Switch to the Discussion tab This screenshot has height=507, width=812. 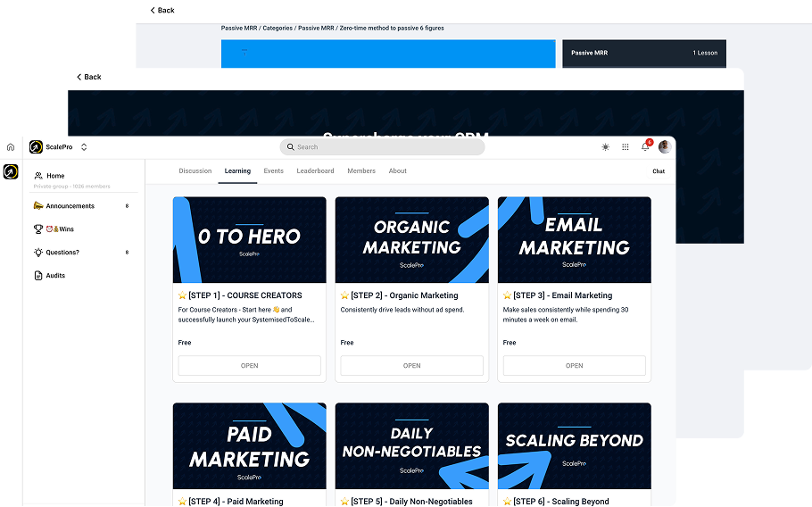pyautogui.click(x=195, y=170)
